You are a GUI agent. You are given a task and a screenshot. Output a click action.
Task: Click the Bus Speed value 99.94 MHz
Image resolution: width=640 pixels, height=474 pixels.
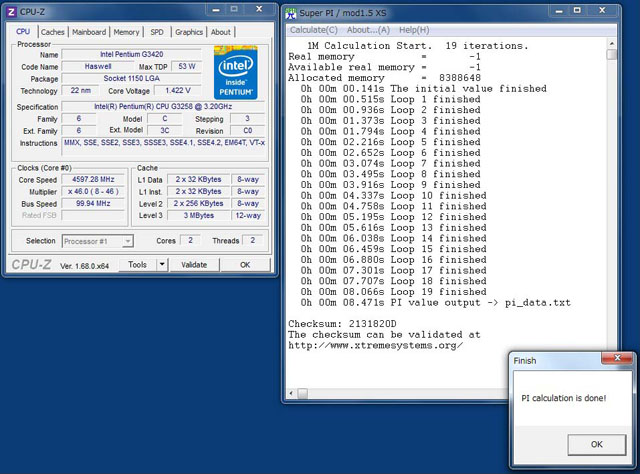[93, 203]
